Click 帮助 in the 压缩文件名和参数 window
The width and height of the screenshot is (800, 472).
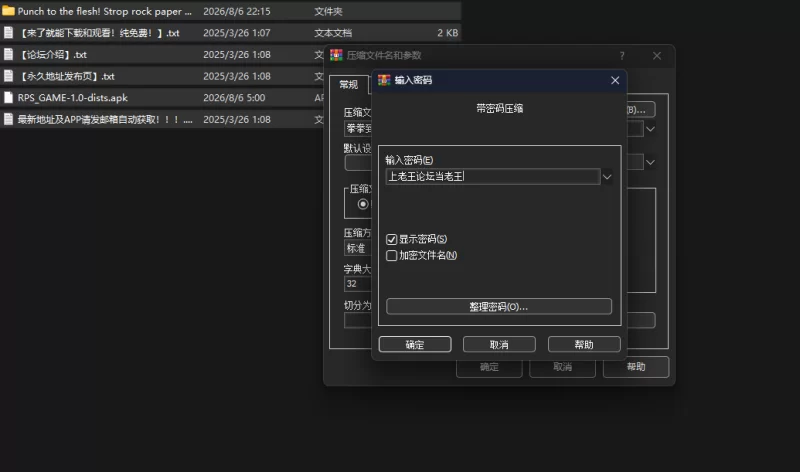click(x=636, y=367)
